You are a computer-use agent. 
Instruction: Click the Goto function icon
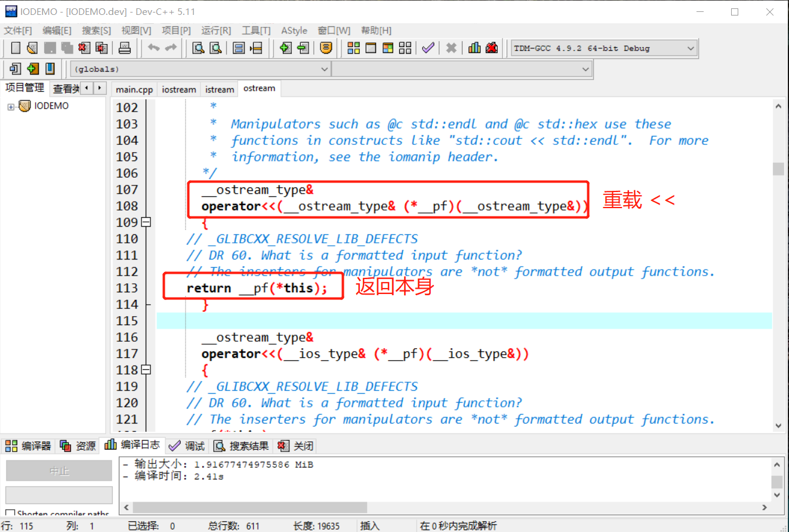click(x=239, y=48)
